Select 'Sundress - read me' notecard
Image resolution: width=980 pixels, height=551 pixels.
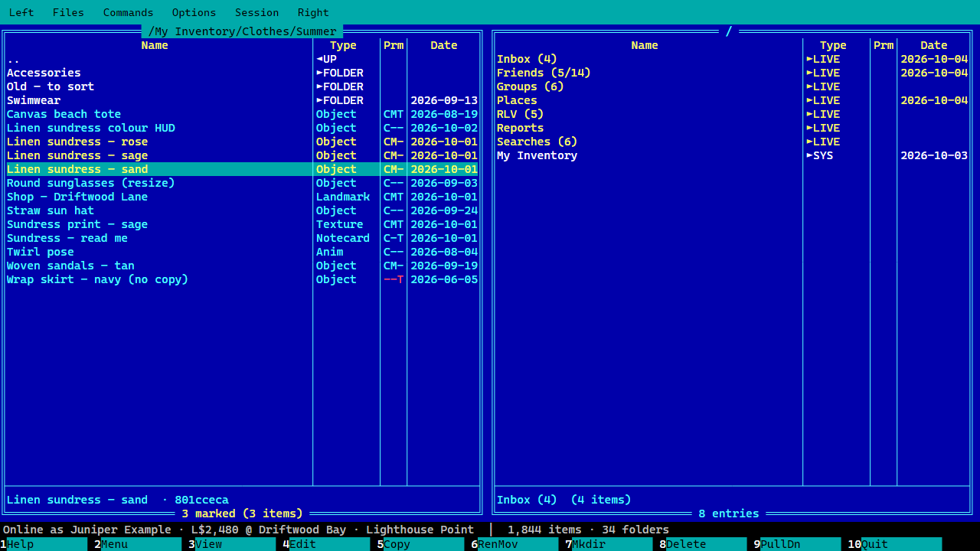point(243,238)
